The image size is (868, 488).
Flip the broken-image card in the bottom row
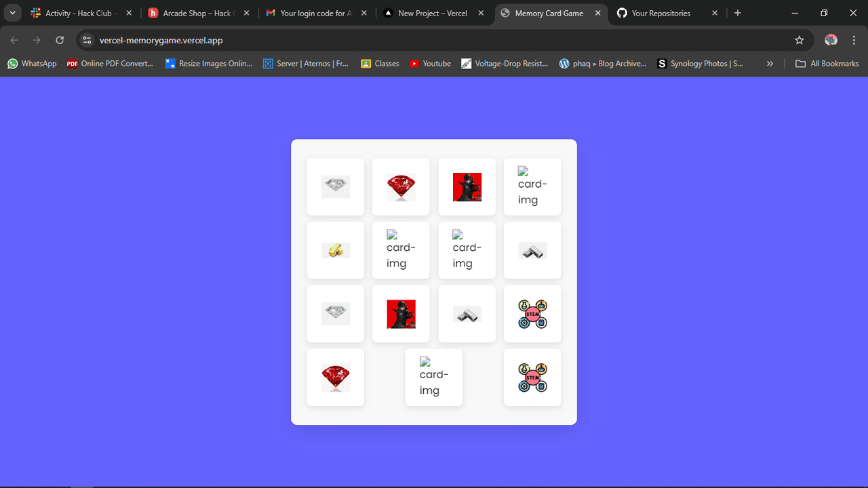tap(434, 378)
